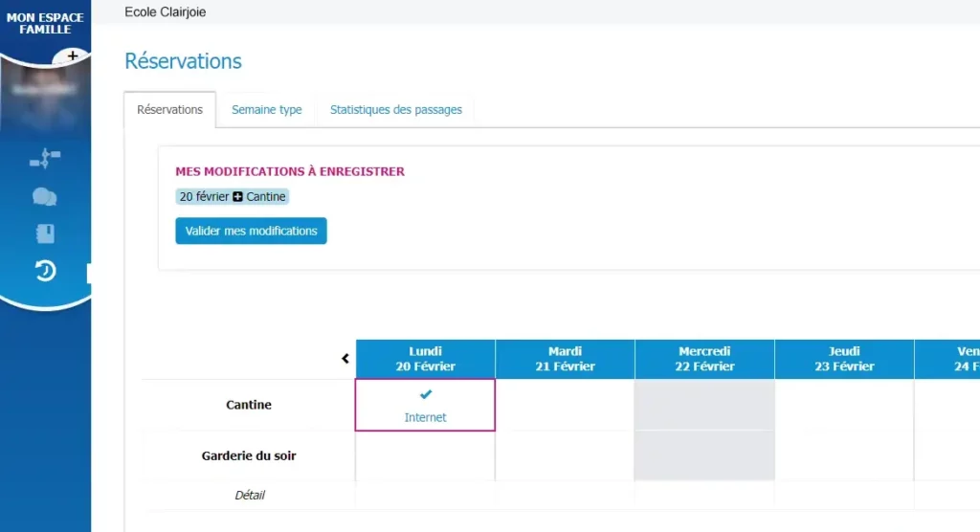Image resolution: width=980 pixels, height=532 pixels.
Task: Click the blue checkmark in Monday's Cantine cell
Action: point(426,394)
